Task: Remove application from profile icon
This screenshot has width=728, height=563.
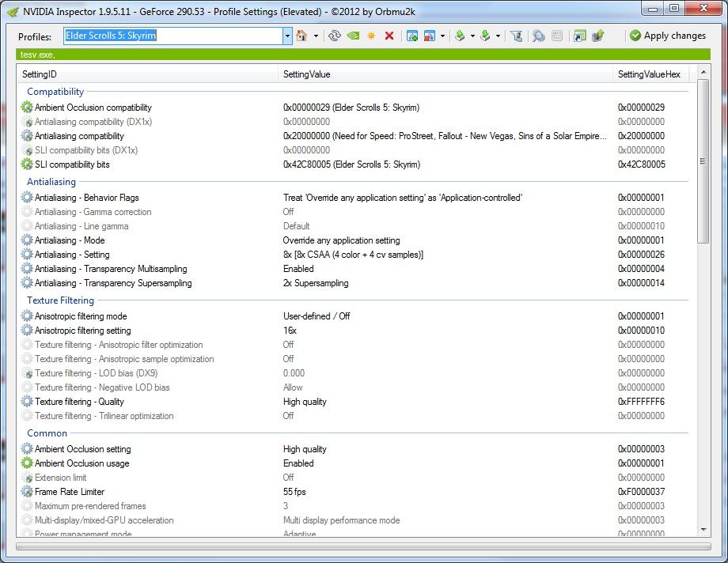Action: [x=430, y=36]
